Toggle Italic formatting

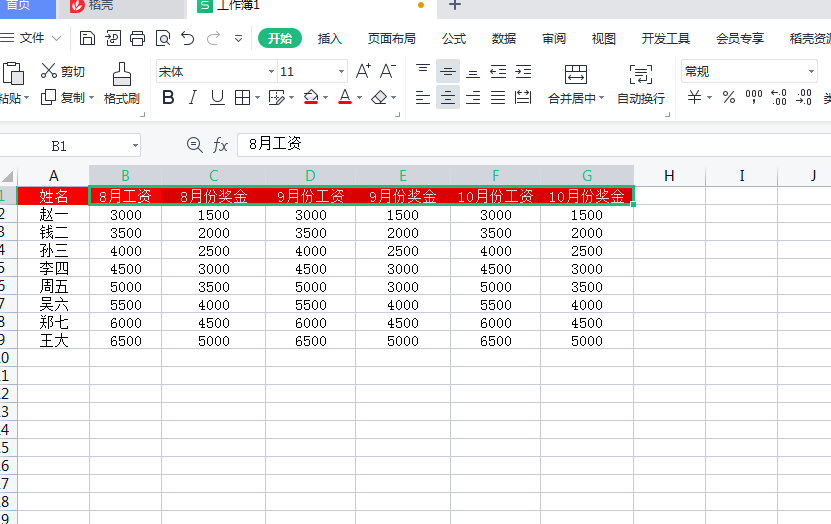(x=193, y=97)
